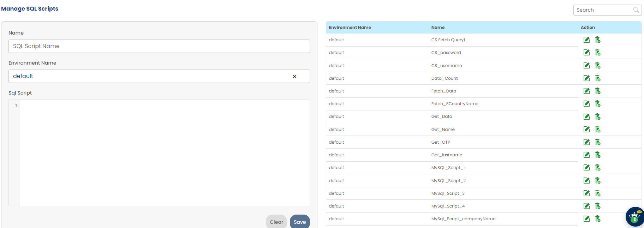This screenshot has height=228, width=644.
Task: Edit the Get_OTP script
Action: click(586, 142)
